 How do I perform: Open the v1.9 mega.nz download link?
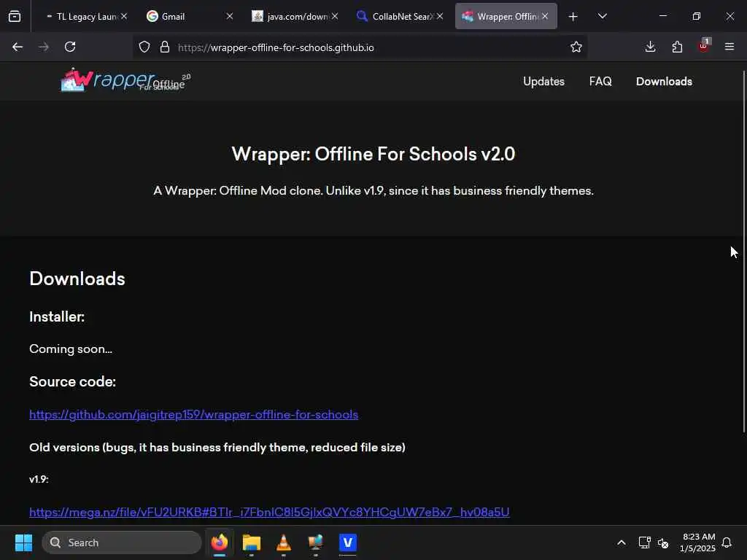[269, 512]
